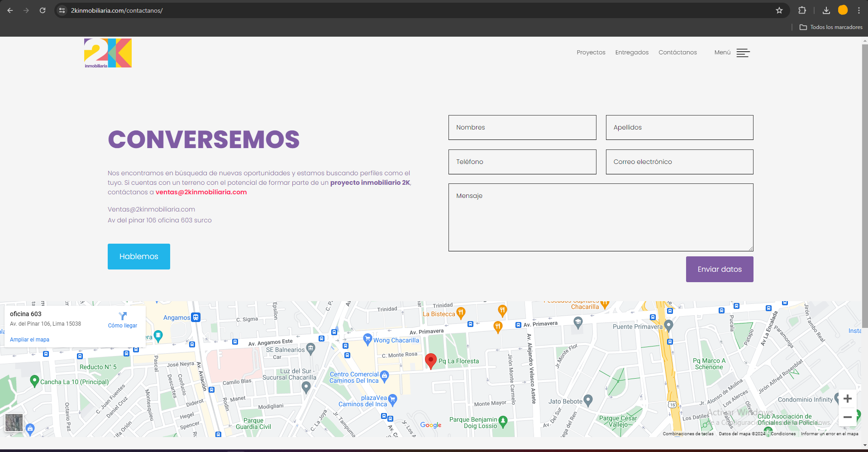Image resolution: width=868 pixels, height=452 pixels.
Task: Focus the Nombres input field
Action: 522,127
